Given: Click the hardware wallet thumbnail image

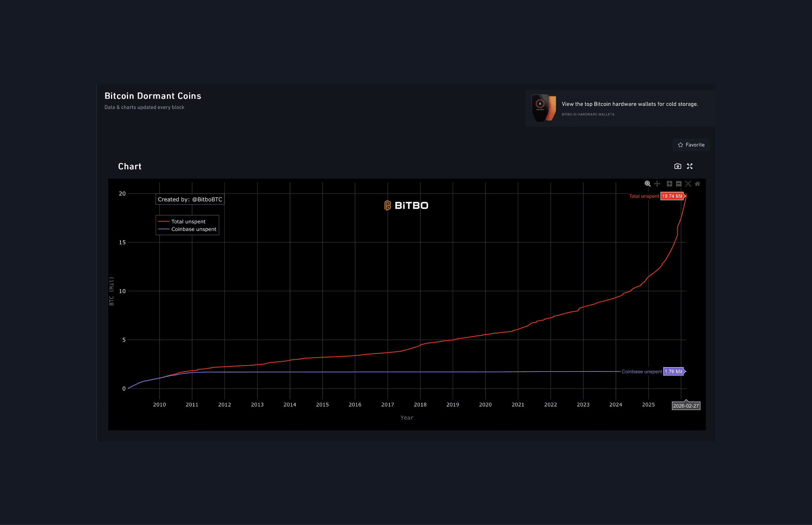Looking at the screenshot, I should [544, 108].
